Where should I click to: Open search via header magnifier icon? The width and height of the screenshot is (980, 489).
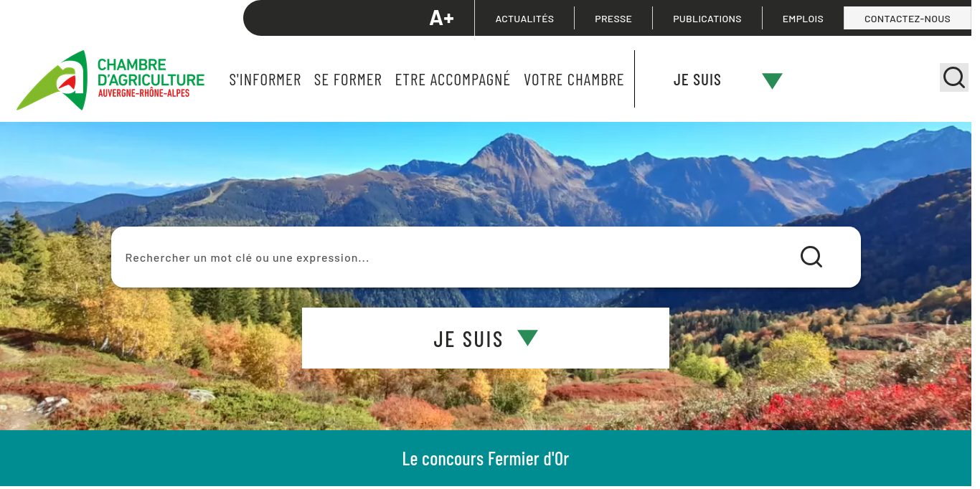[953, 77]
